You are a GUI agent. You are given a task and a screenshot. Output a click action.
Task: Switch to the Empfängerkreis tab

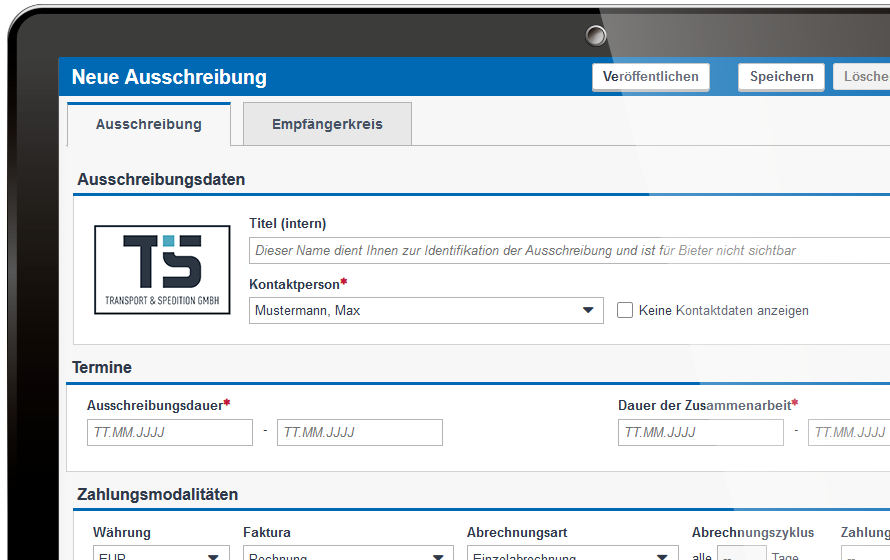tap(327, 125)
